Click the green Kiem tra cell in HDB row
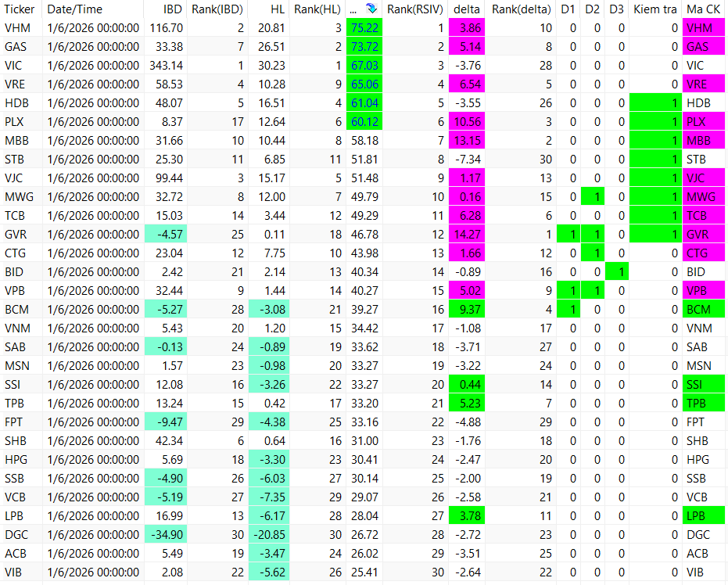The image size is (728, 585). coord(655,103)
